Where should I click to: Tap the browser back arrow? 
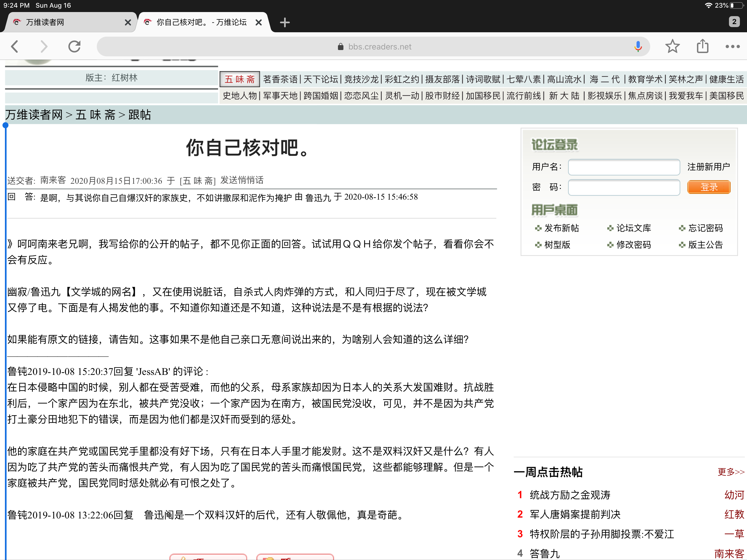15,46
